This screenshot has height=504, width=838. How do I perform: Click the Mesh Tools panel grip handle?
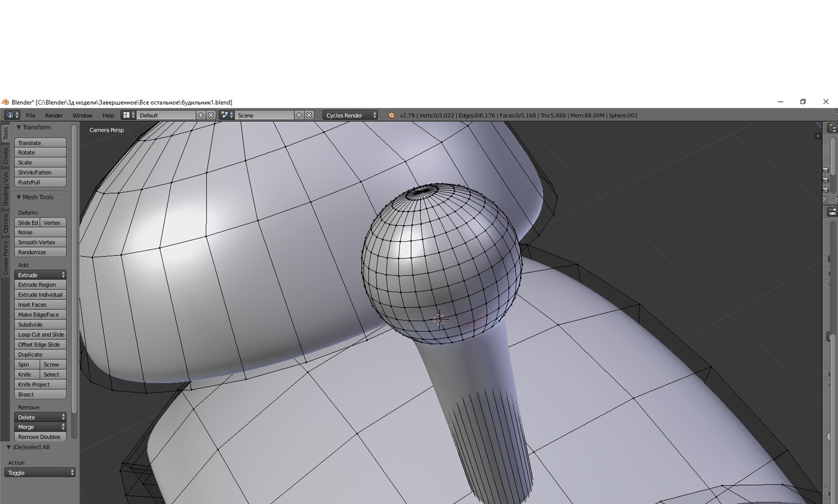point(63,198)
